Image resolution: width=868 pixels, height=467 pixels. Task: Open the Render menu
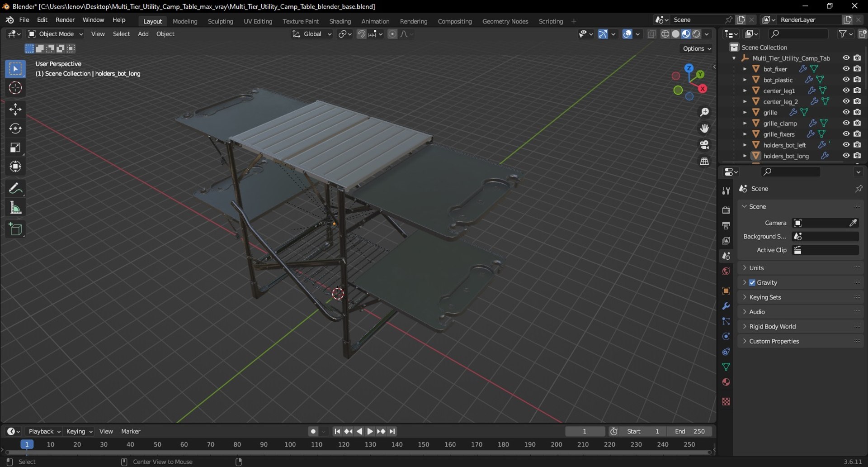click(x=65, y=20)
